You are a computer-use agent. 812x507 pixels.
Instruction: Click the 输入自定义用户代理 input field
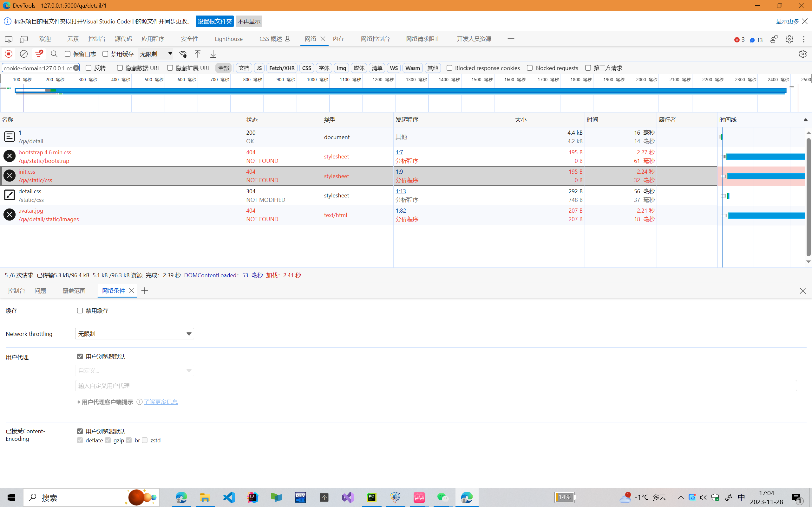pos(435,386)
